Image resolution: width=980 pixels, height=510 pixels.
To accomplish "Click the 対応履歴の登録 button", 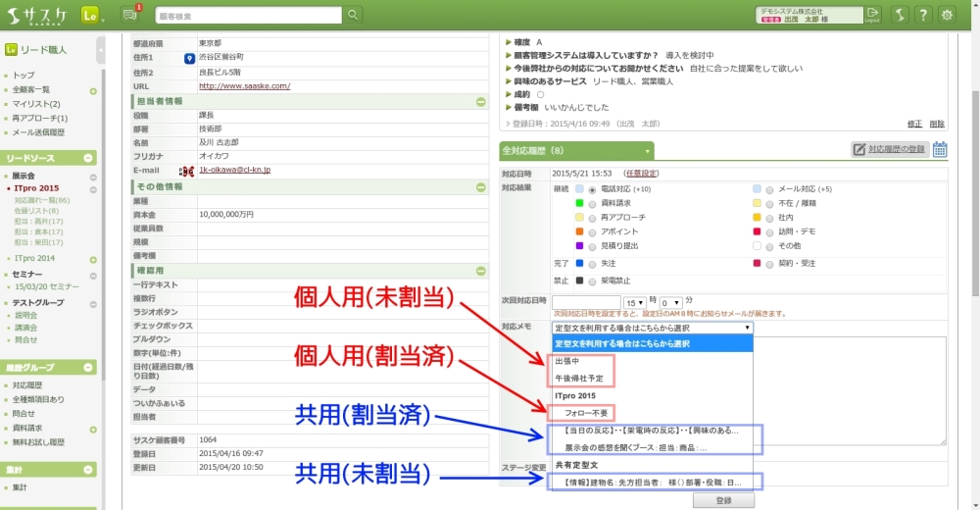I will [x=889, y=150].
